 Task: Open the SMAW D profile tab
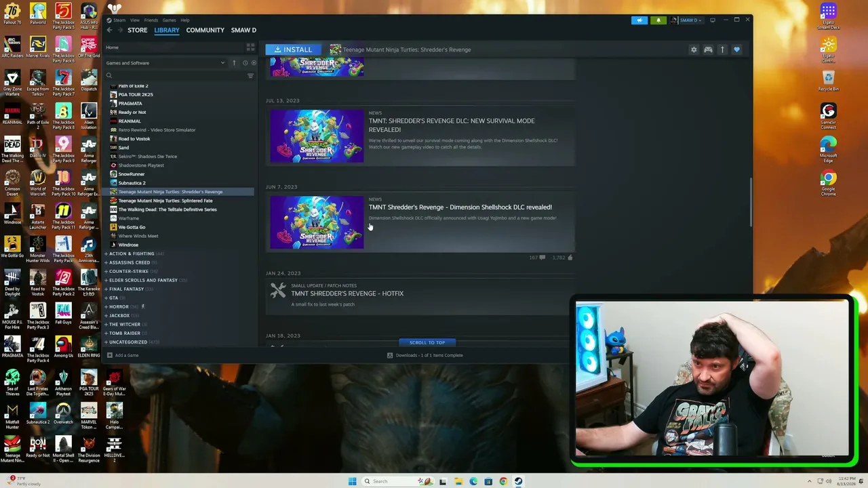pos(243,30)
